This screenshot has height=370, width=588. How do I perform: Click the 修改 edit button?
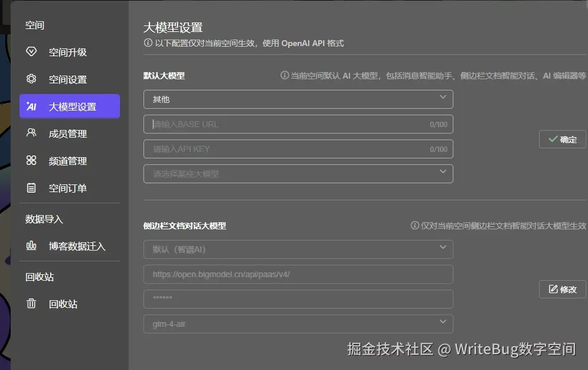(562, 290)
